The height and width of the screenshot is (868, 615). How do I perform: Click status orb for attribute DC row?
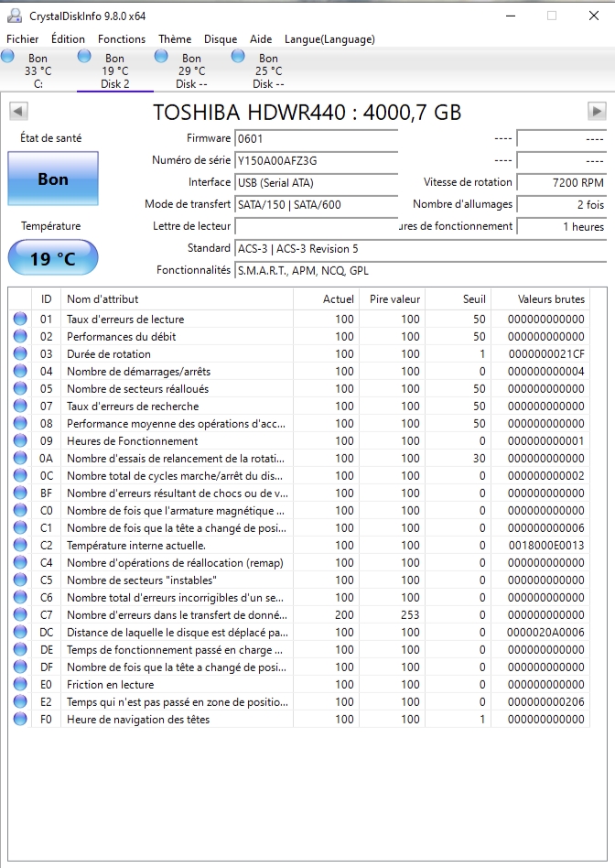click(20, 632)
